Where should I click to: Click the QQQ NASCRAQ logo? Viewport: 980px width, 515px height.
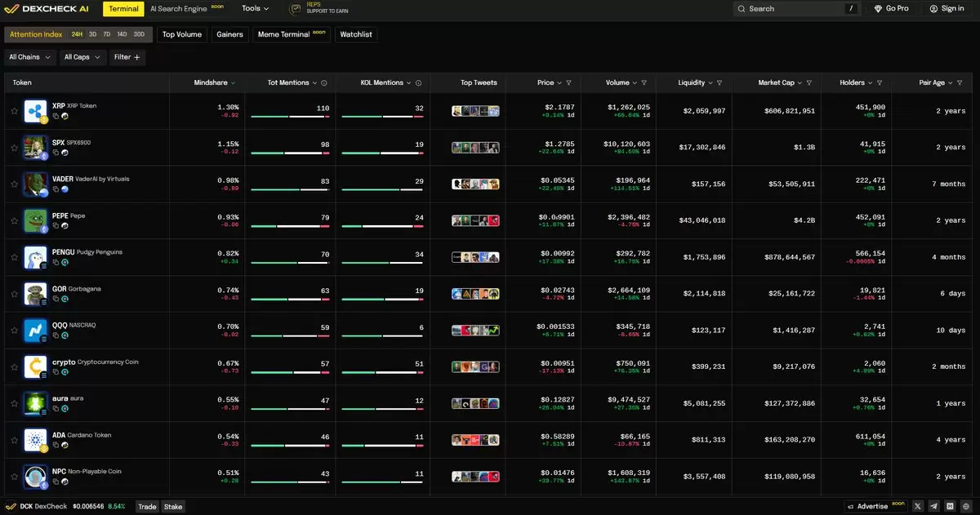35,330
